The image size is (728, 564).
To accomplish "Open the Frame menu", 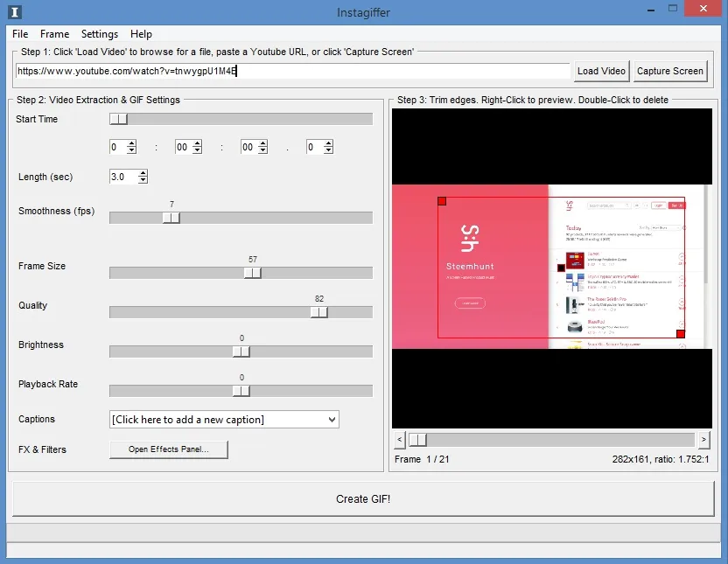I will (x=54, y=34).
